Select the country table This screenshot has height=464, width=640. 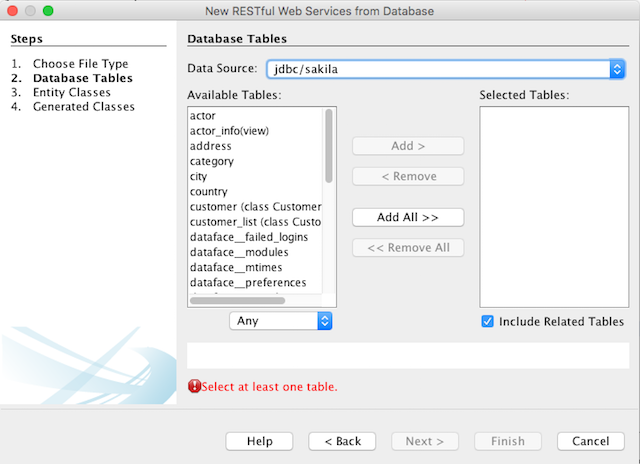[x=208, y=191]
